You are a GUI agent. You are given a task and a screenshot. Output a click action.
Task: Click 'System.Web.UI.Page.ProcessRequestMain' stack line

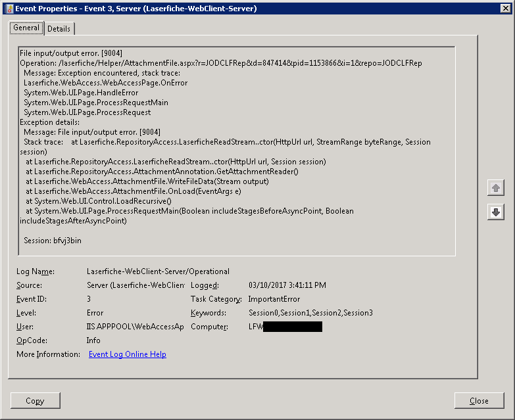click(96, 103)
